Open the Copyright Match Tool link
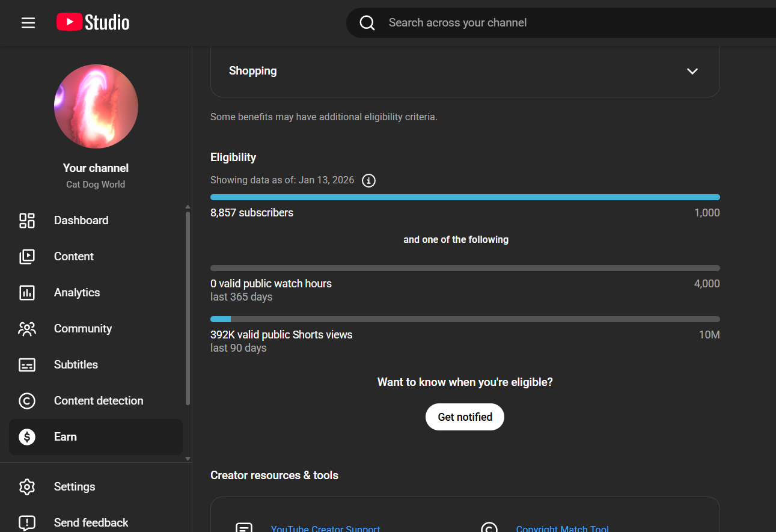Viewport: 776px width, 532px height. [562, 528]
